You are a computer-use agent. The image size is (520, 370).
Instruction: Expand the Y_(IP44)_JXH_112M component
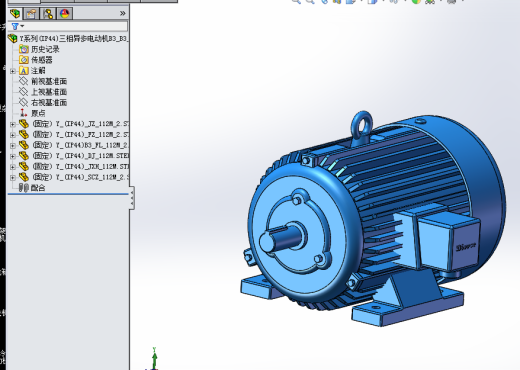(x=13, y=167)
